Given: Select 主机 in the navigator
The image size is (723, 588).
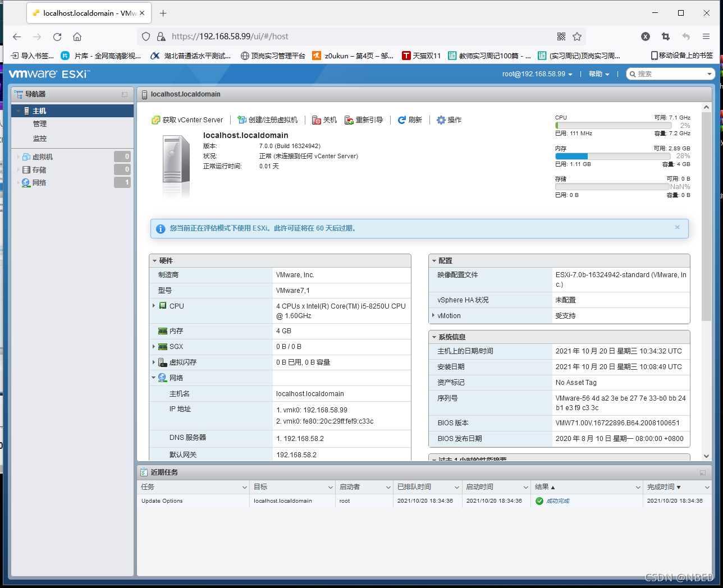Looking at the screenshot, I should tap(73, 111).
